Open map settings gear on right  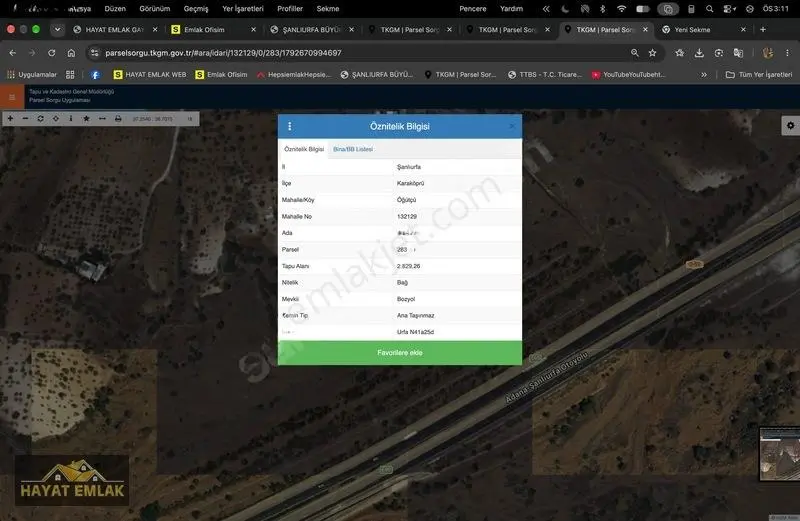(x=790, y=126)
